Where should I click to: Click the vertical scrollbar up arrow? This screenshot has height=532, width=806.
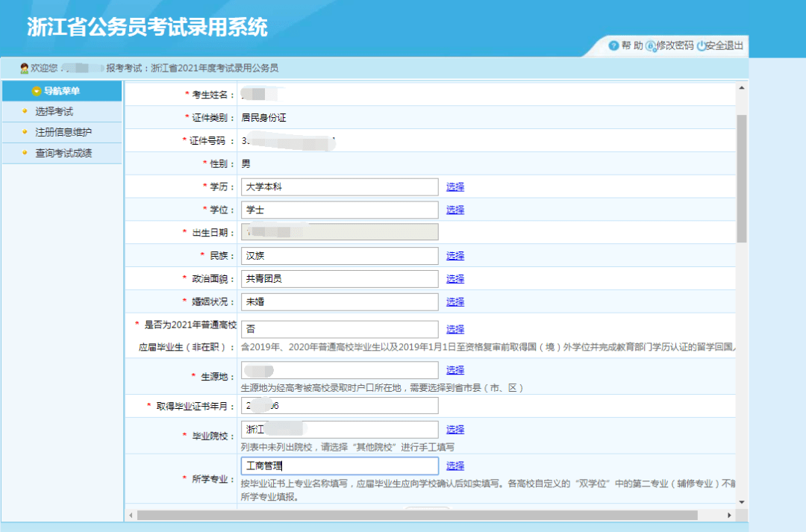tap(742, 88)
